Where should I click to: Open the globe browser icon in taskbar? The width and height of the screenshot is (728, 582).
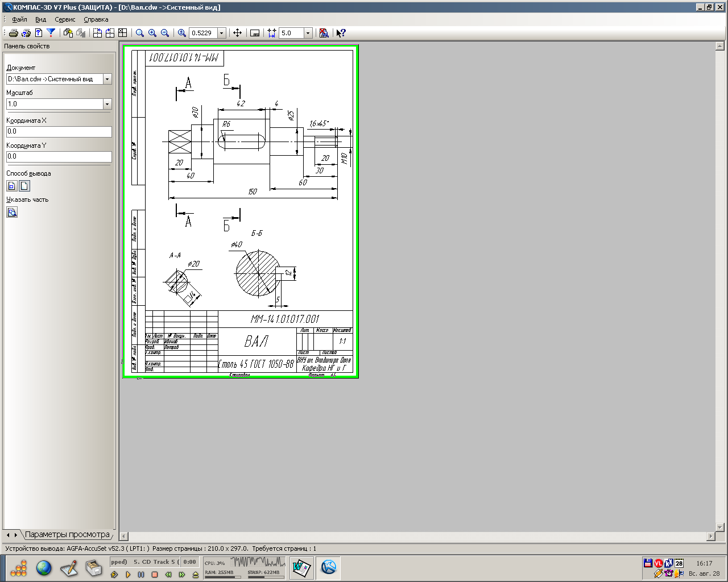pos(44,568)
